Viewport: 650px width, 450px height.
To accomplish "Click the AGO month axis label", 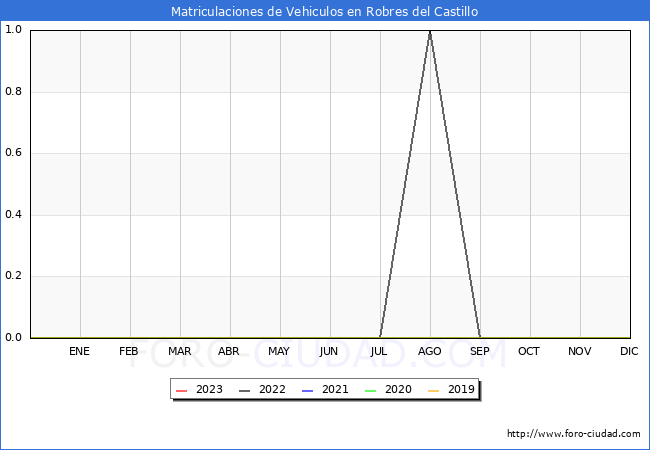I will (429, 351).
